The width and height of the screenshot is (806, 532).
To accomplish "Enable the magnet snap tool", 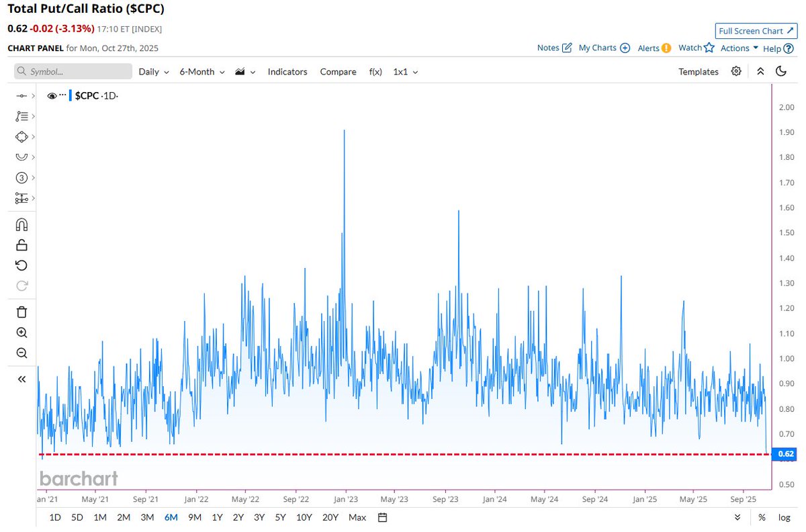I will coord(21,224).
